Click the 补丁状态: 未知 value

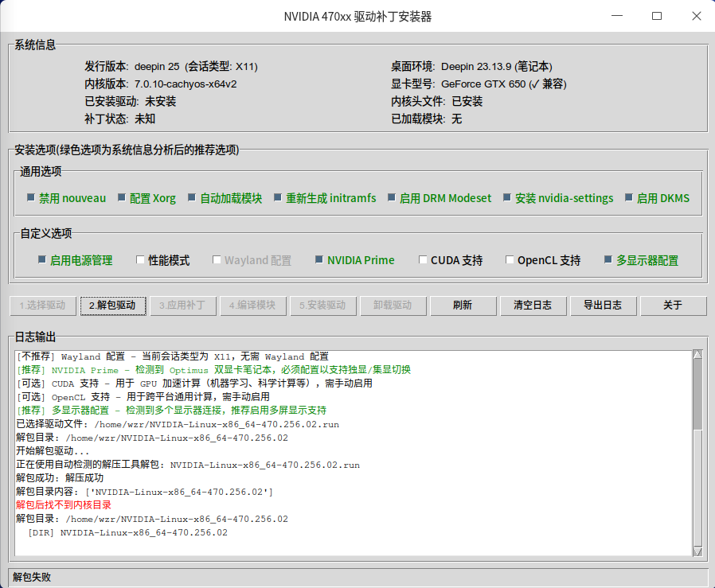pyautogui.click(x=145, y=119)
